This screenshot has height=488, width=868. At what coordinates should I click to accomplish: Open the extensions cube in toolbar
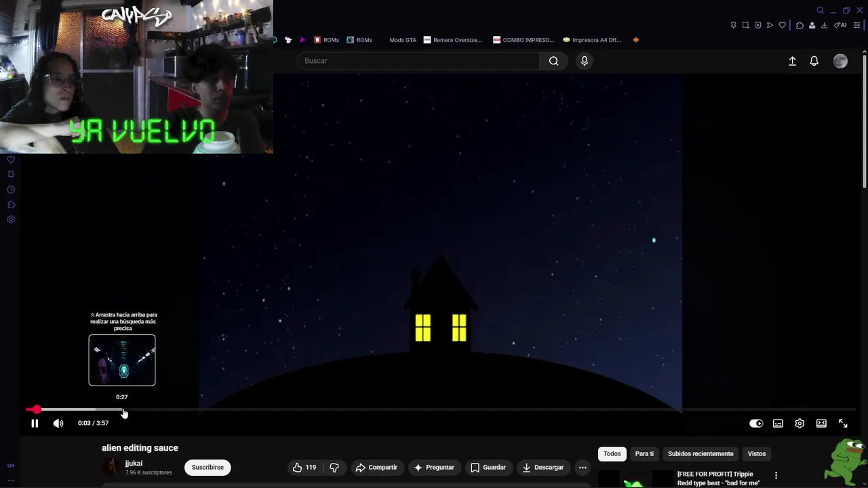(x=800, y=25)
